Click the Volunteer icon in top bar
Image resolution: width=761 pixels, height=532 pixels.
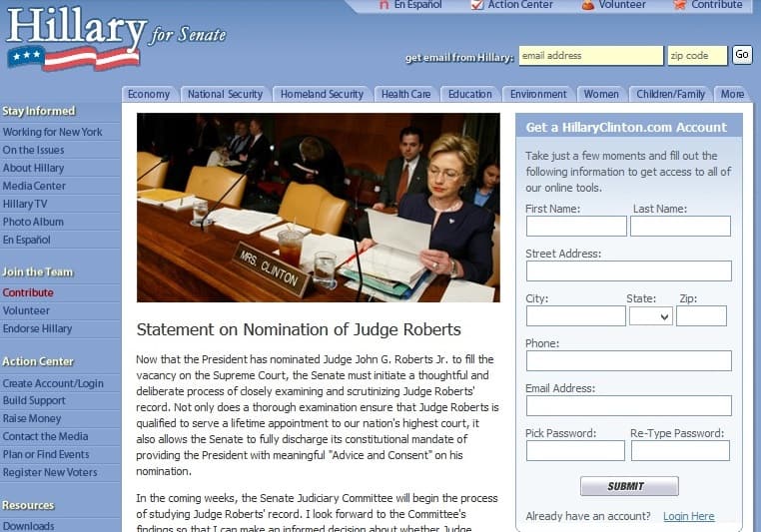[588, 5]
